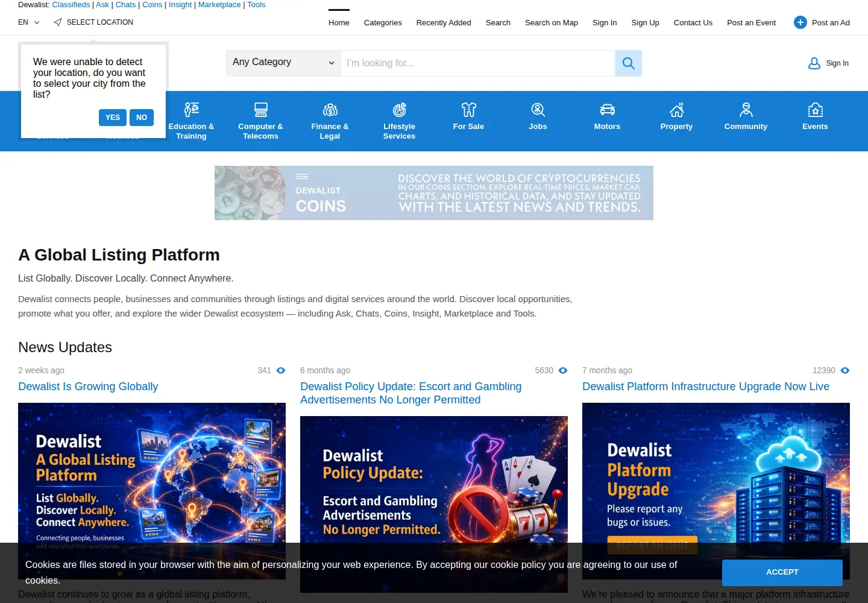This screenshot has width=868, height=603.
Task: Decline with NO in location popup
Action: [x=142, y=118]
